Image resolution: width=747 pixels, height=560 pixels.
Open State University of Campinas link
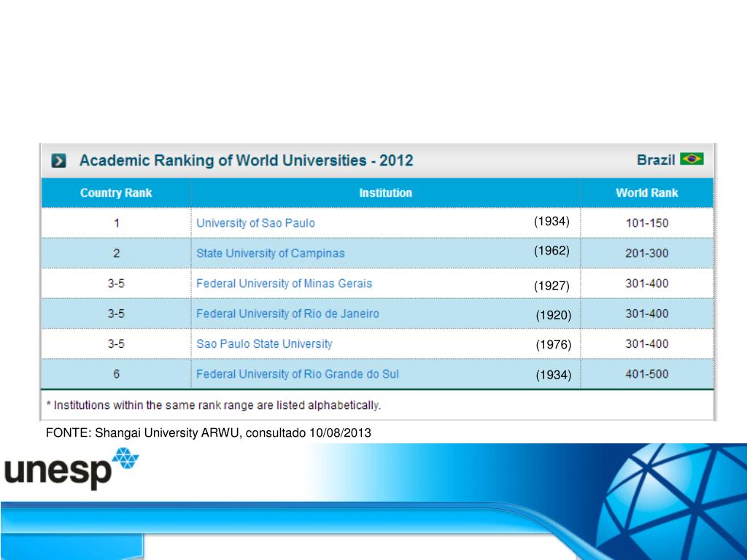[270, 253]
